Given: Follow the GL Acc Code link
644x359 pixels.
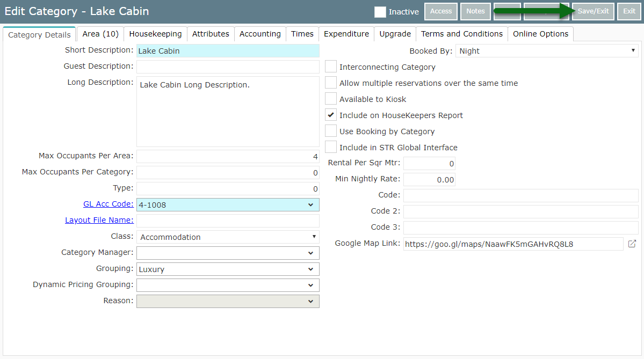Looking at the screenshot, I should (108, 204).
